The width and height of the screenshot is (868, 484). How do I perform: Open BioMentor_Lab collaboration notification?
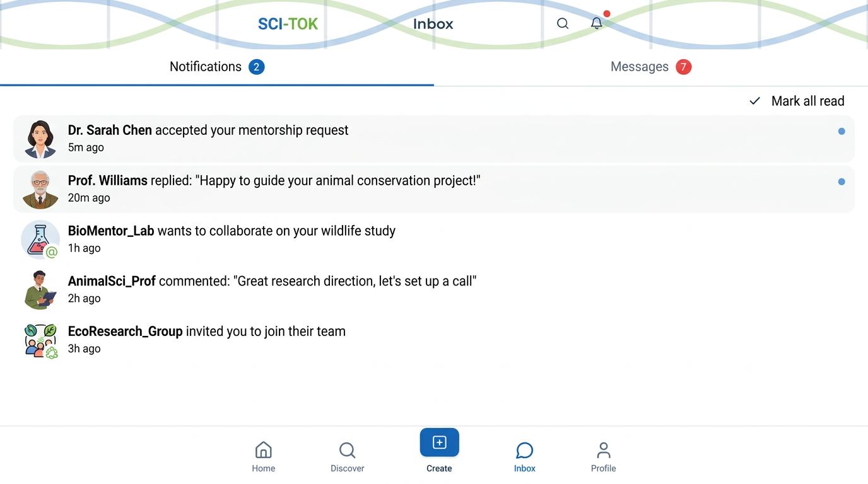tap(434, 239)
